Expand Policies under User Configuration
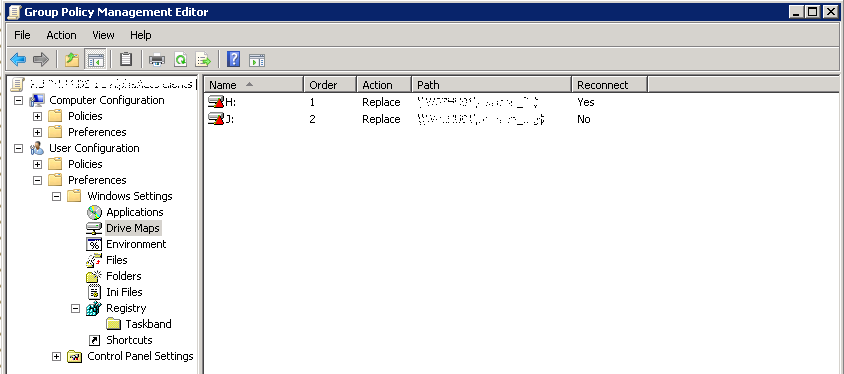Viewport: 844px width, 374px height. click(37, 164)
